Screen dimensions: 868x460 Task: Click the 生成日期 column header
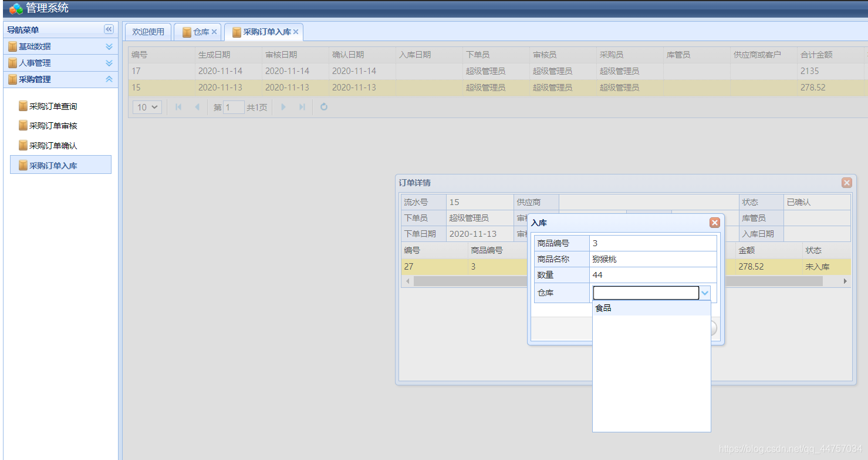pos(228,55)
